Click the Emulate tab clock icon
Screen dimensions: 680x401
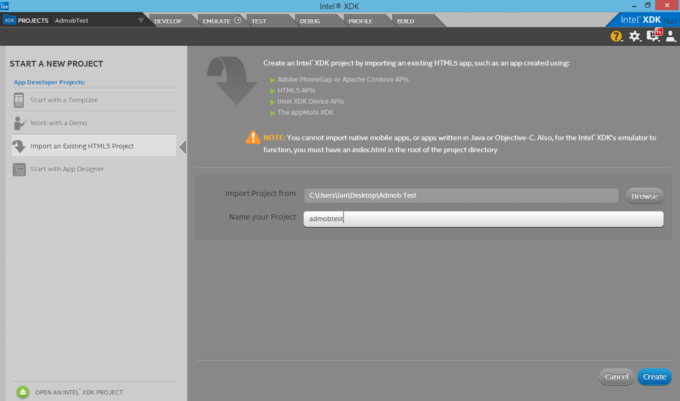pos(238,20)
